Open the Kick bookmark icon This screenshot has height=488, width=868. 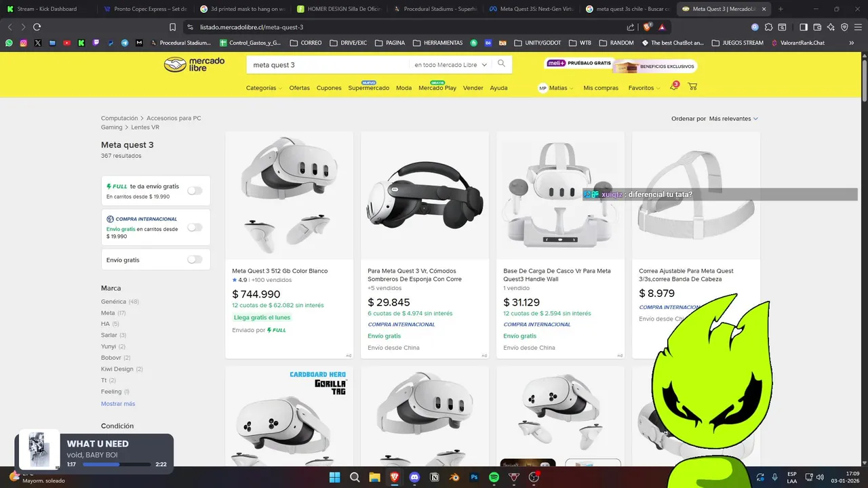tap(81, 43)
